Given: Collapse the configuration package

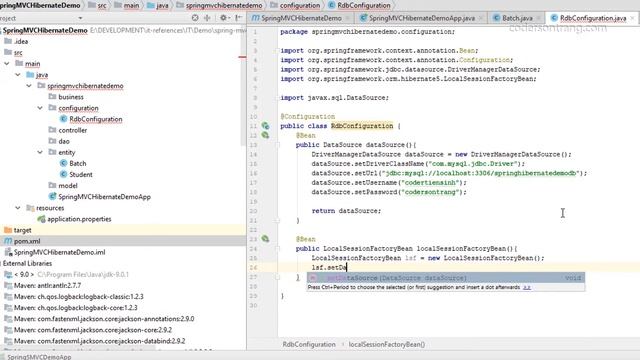Looking at the screenshot, I should (x=40, y=108).
